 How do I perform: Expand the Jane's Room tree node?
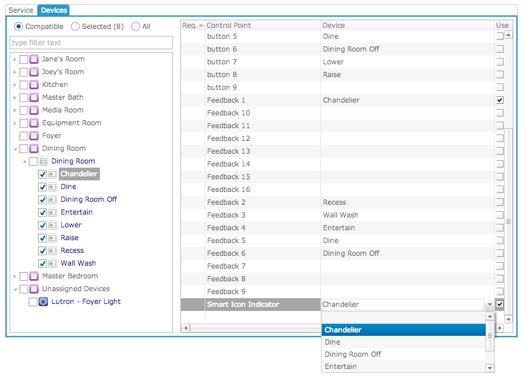[x=14, y=60]
